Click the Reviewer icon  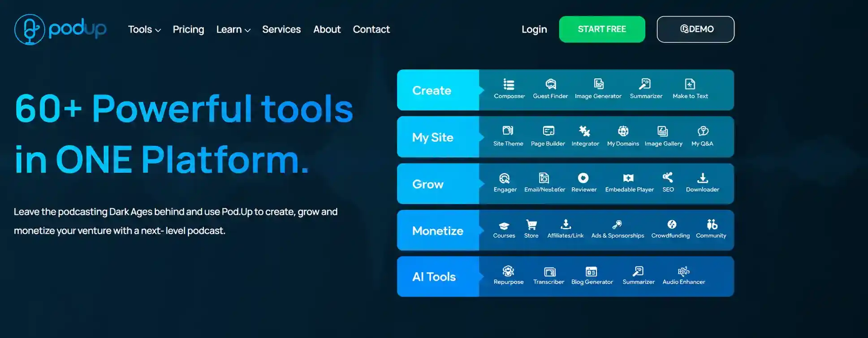pyautogui.click(x=583, y=178)
